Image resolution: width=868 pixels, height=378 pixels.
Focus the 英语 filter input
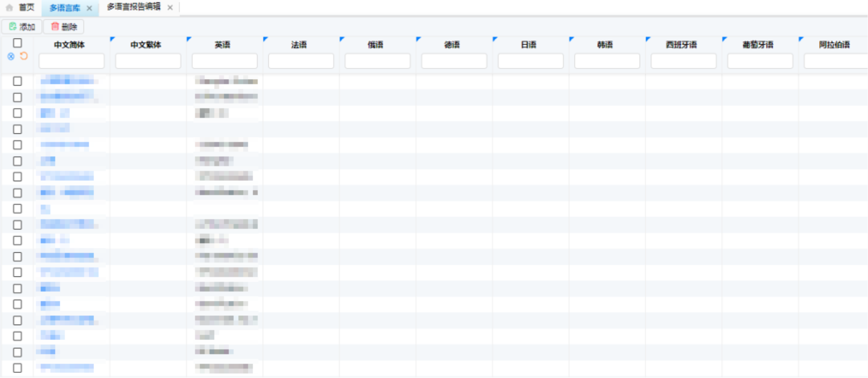pos(224,61)
